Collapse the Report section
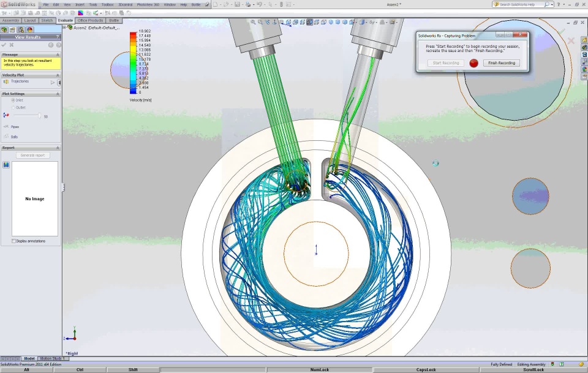This screenshot has width=588, height=373. (58, 148)
